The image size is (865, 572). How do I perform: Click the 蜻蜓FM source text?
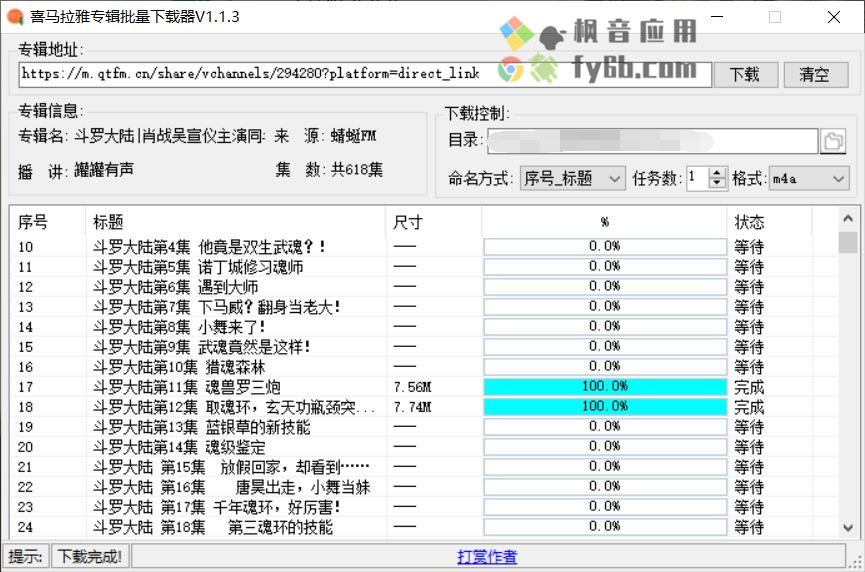coord(354,136)
